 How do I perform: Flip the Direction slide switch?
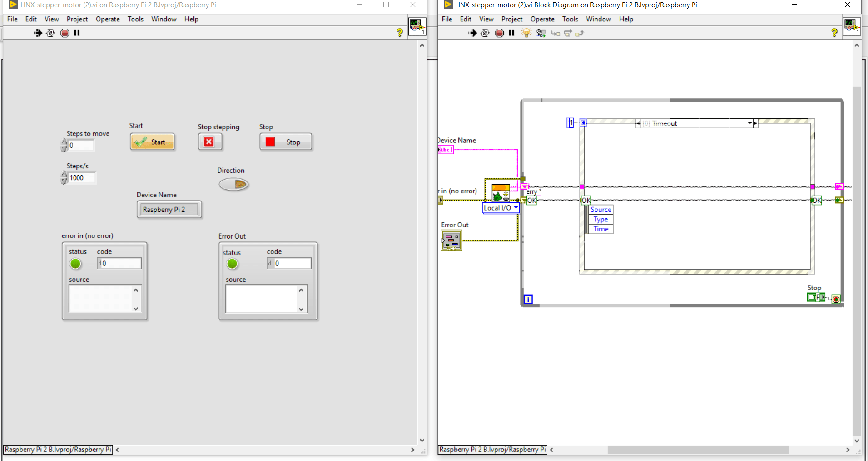[x=233, y=184]
